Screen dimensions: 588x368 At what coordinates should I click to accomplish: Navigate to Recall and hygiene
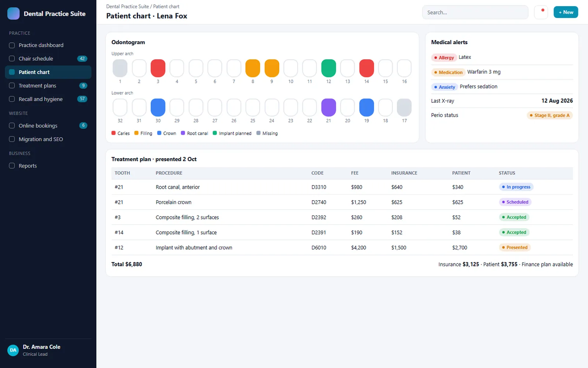click(48, 99)
